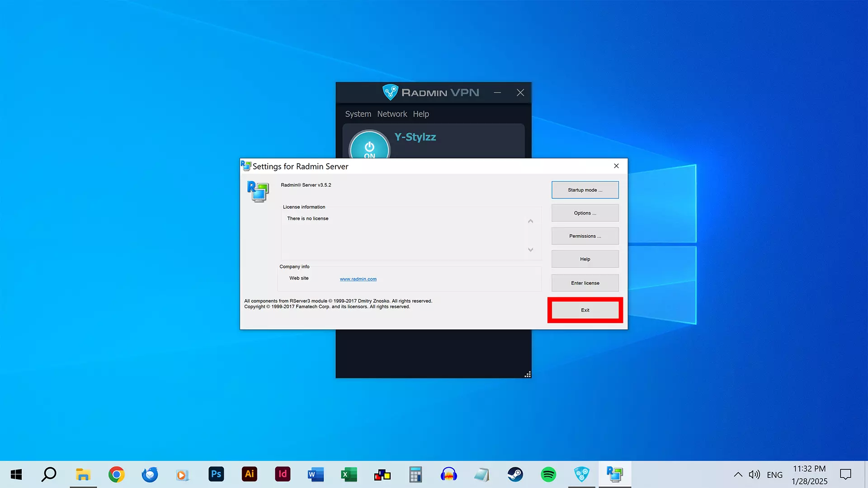Click the Permissions button

(x=585, y=236)
